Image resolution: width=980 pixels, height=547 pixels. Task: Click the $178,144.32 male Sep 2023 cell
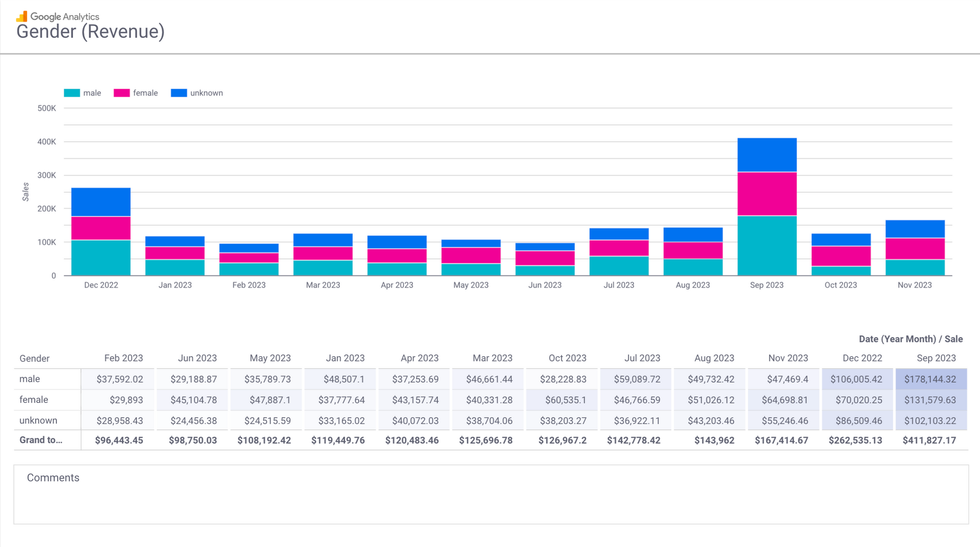[930, 379]
